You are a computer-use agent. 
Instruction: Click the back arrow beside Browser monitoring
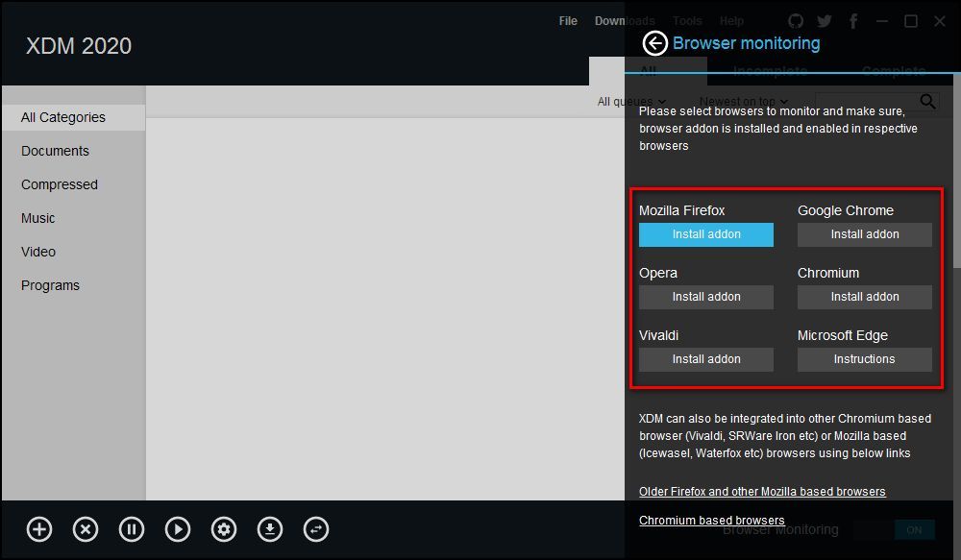654,43
